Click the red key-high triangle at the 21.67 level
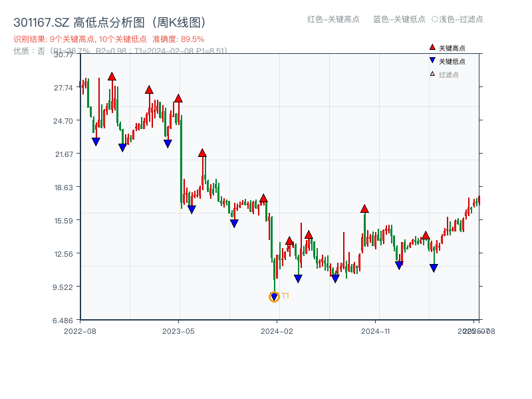 point(202,153)
